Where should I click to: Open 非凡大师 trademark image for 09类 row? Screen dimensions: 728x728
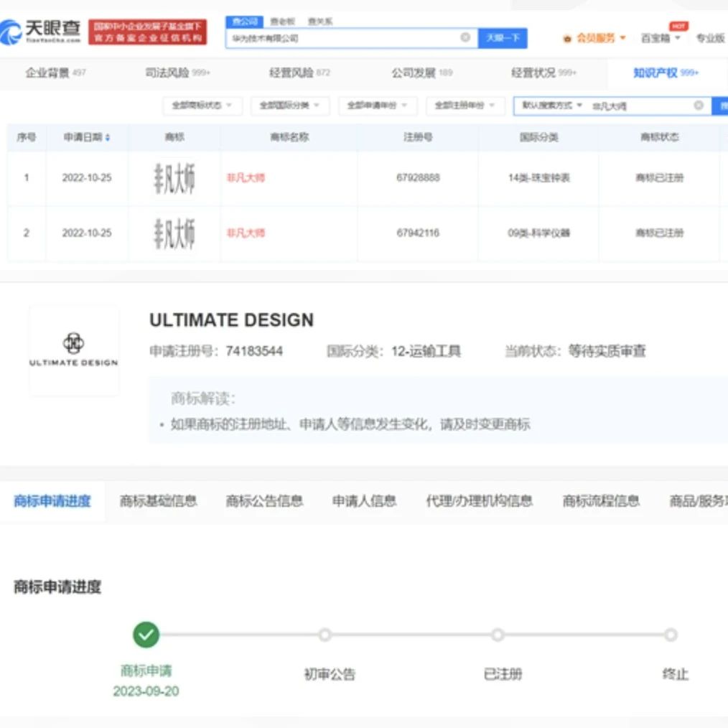pyautogui.click(x=174, y=233)
